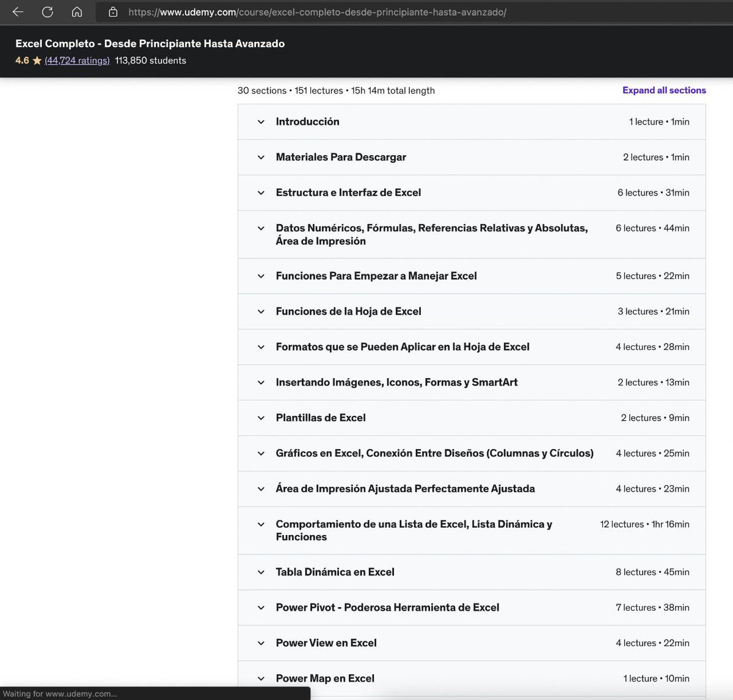Click Plantillas de Excel title
The image size is (733, 700).
321,418
